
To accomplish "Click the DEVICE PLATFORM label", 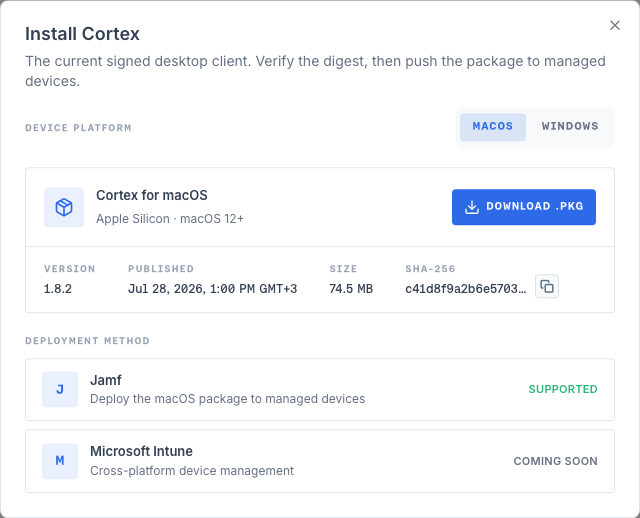I will pos(78,128).
